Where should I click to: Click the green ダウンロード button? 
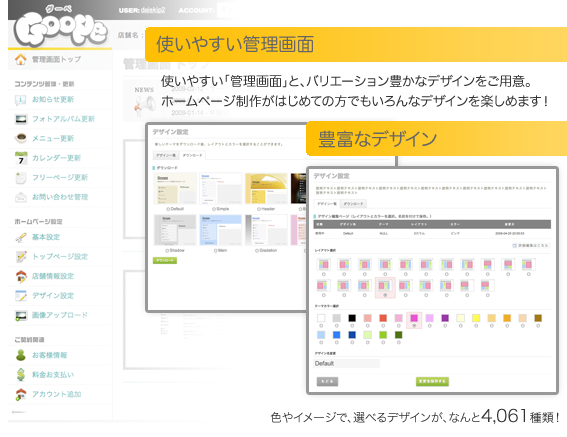click(x=165, y=260)
